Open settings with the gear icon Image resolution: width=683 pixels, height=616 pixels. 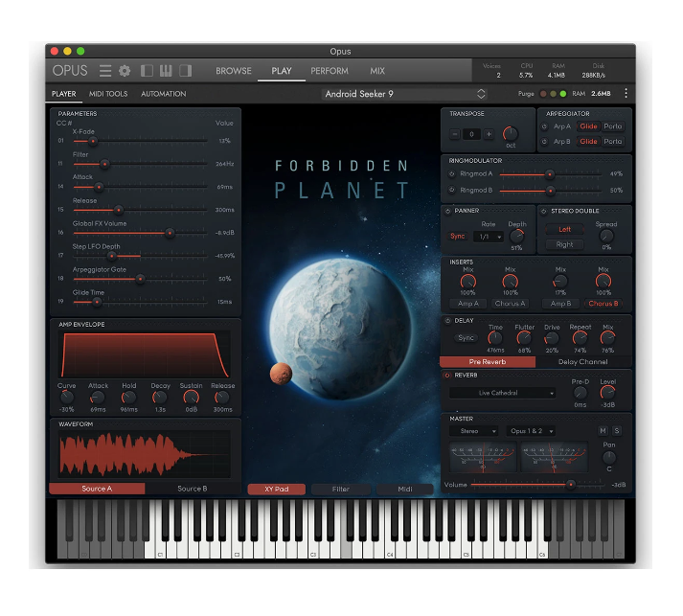[124, 71]
